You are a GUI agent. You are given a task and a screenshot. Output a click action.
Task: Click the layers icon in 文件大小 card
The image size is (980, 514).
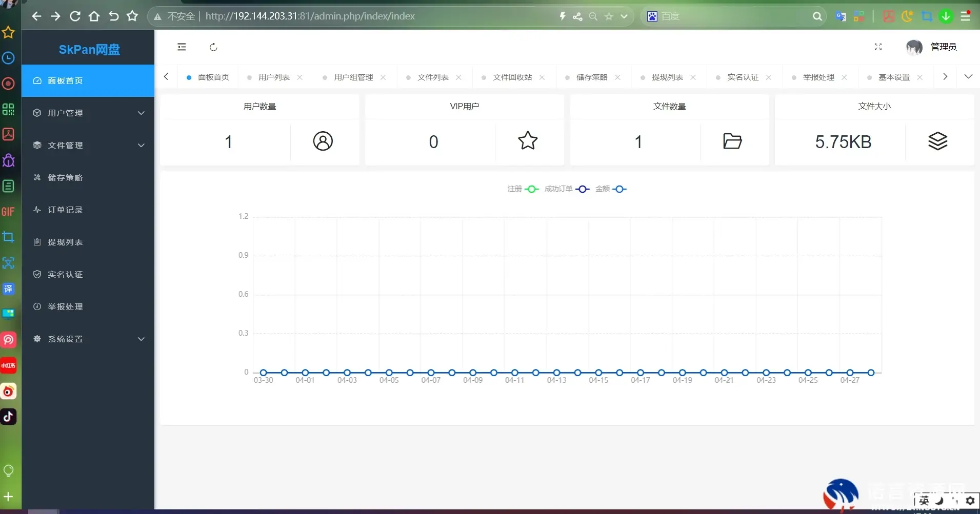click(937, 141)
